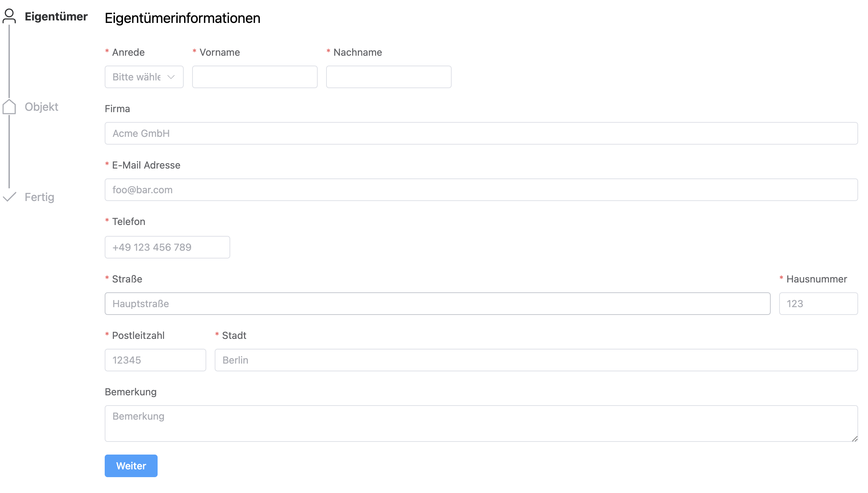Viewport: 868px width, 493px height.
Task: Open the Anrede 'Bitte wählen' dropdown
Action: coord(137,77)
